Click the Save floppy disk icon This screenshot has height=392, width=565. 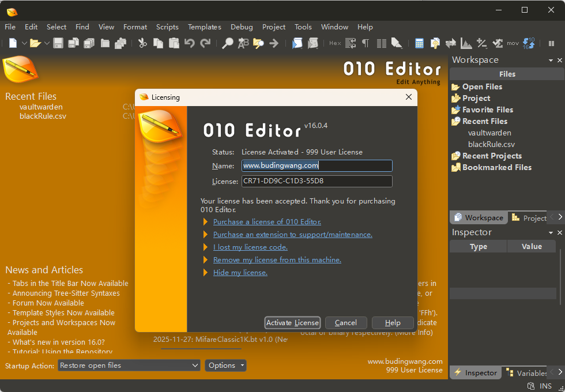coord(58,43)
